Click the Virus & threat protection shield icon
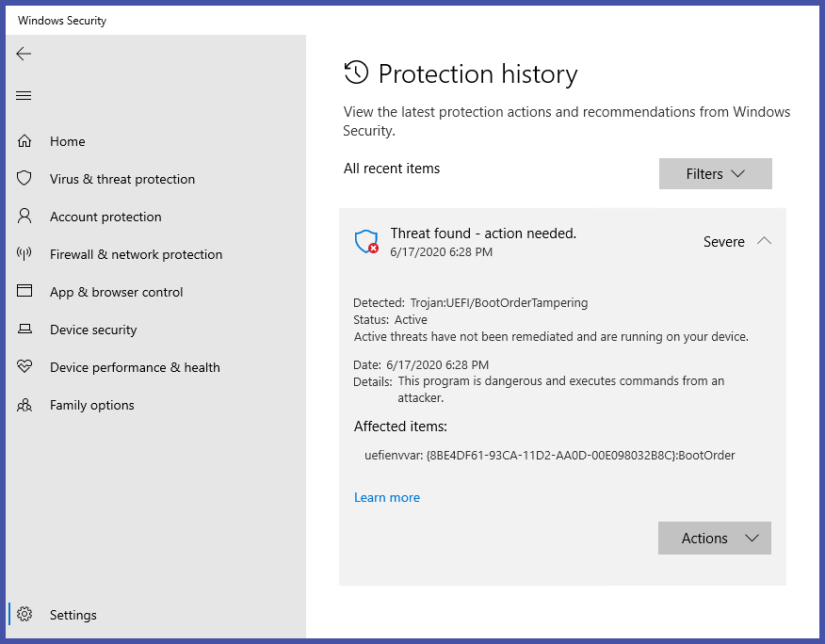 [24, 179]
